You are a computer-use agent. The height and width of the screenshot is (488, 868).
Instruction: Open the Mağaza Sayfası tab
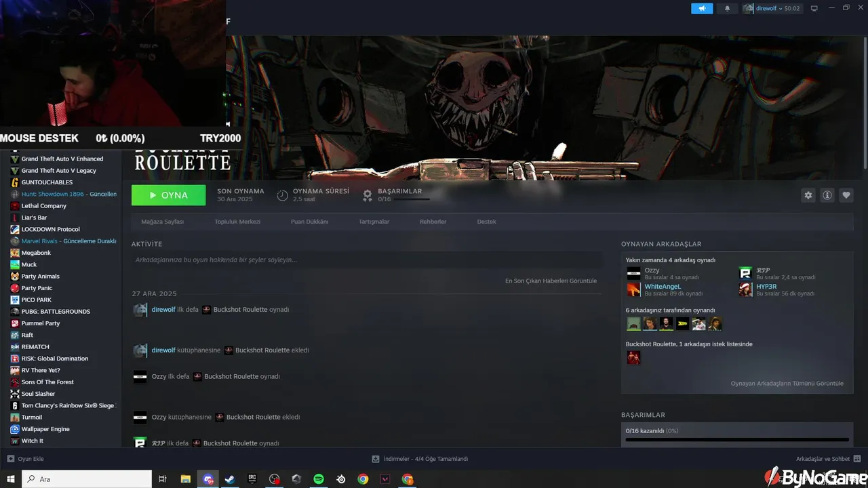click(x=162, y=222)
